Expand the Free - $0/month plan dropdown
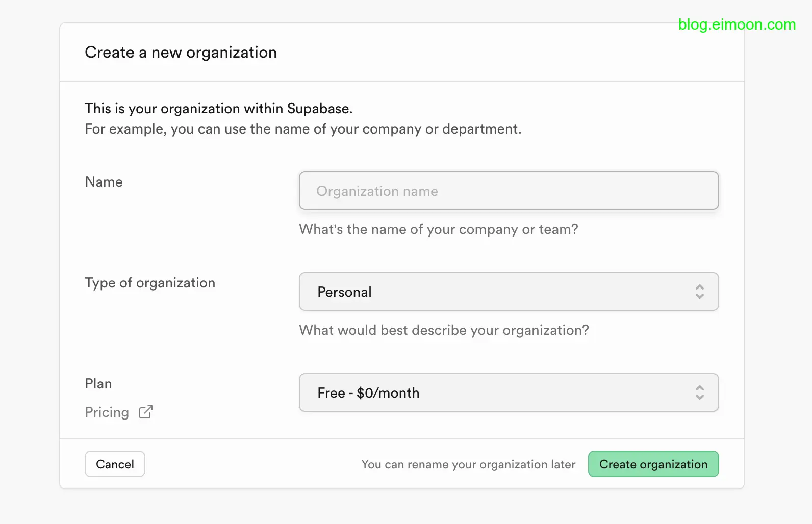The width and height of the screenshot is (812, 524). pyautogui.click(x=508, y=392)
